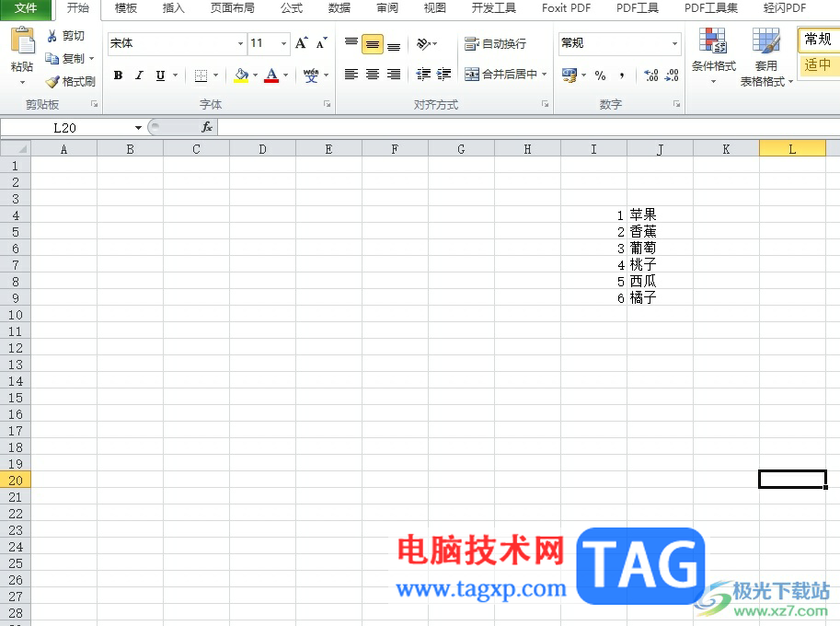Select the Normal (常规) cell style
Screen dimensions: 840x626
818,39
